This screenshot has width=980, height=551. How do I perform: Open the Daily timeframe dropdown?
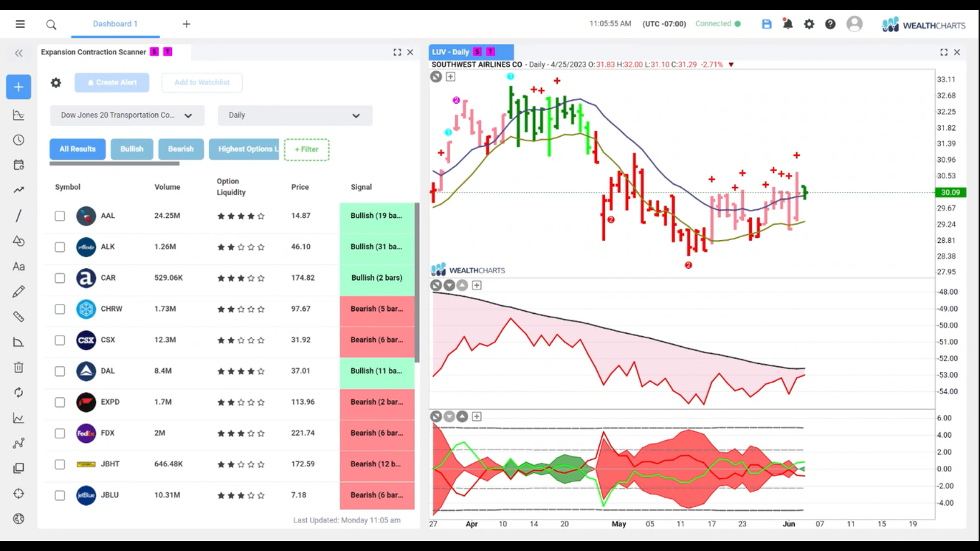pos(295,115)
